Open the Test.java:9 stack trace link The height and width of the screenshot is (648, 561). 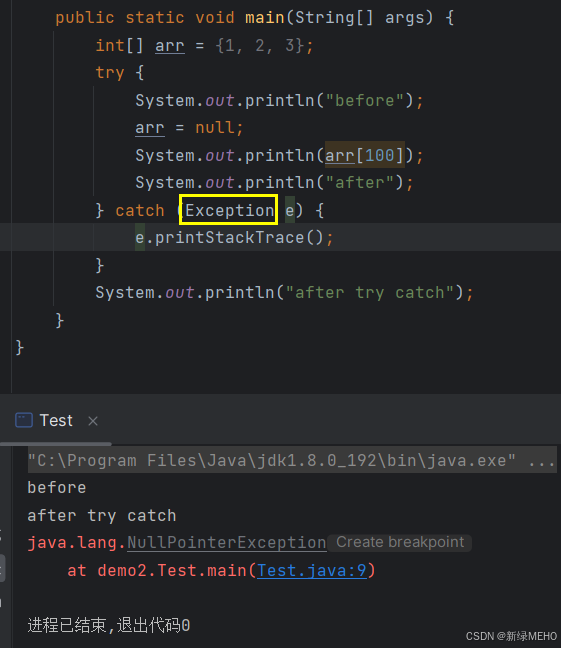[x=312, y=571]
